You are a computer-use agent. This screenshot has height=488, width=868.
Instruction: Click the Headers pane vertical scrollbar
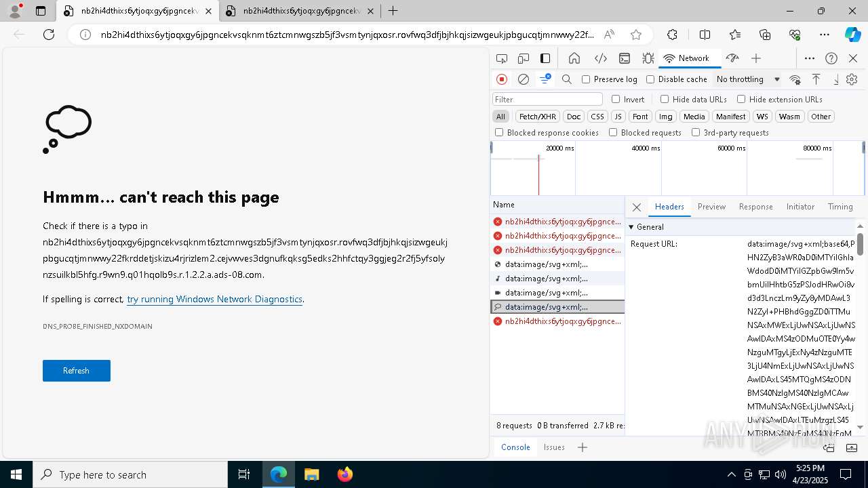(x=860, y=244)
